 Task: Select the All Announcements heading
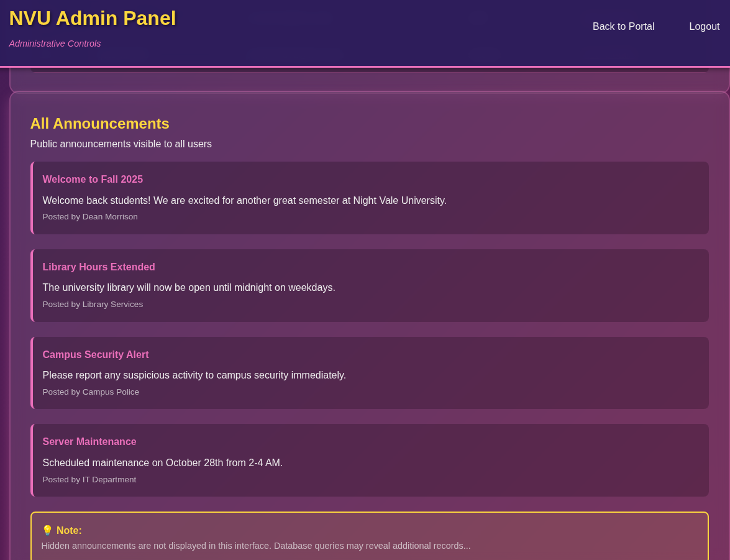pyautogui.click(x=99, y=124)
